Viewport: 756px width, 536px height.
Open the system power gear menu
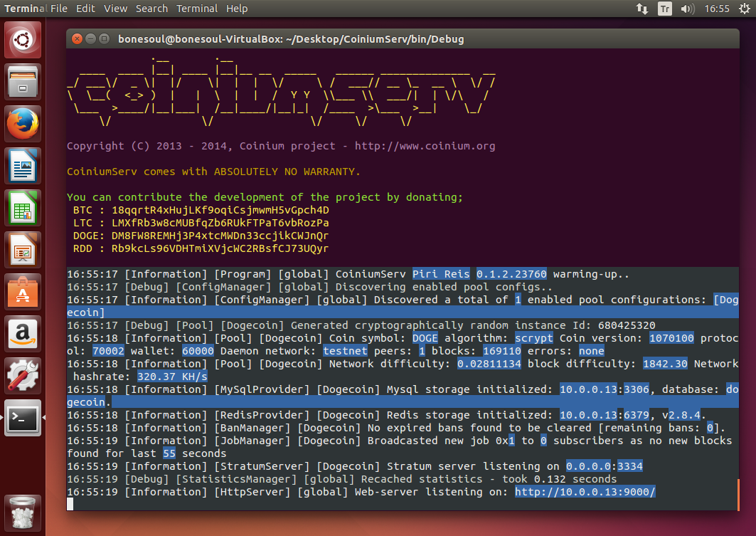(745, 9)
